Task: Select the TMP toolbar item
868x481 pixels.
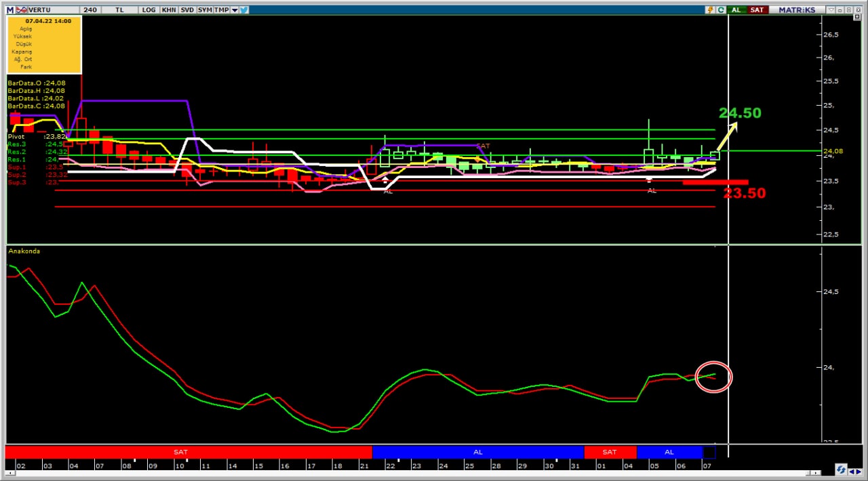Action: [x=222, y=10]
